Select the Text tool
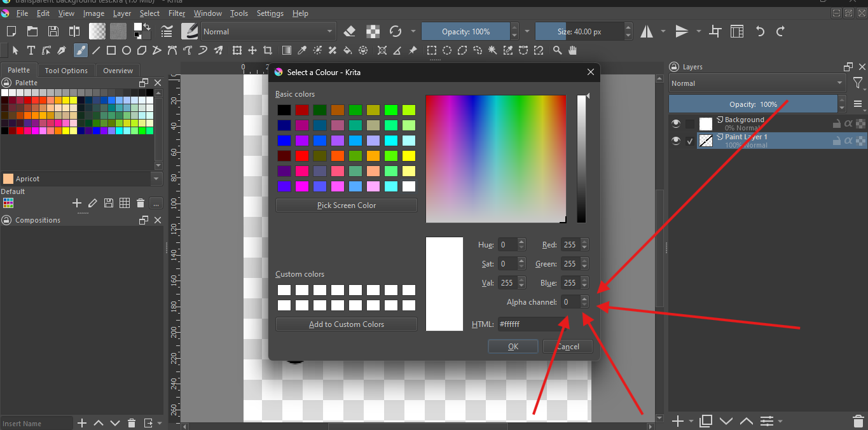The width and height of the screenshot is (868, 430). tap(31, 50)
